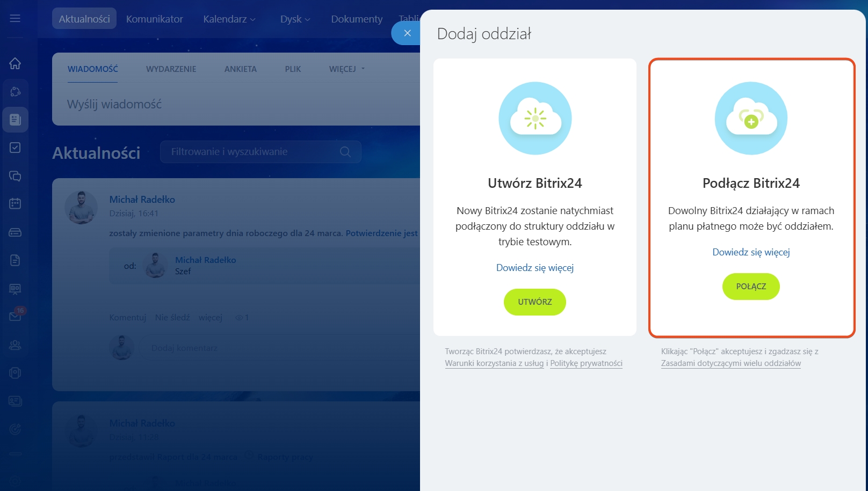Open the tasks checkmark icon in sidebar
This screenshot has height=491, width=868.
click(15, 148)
